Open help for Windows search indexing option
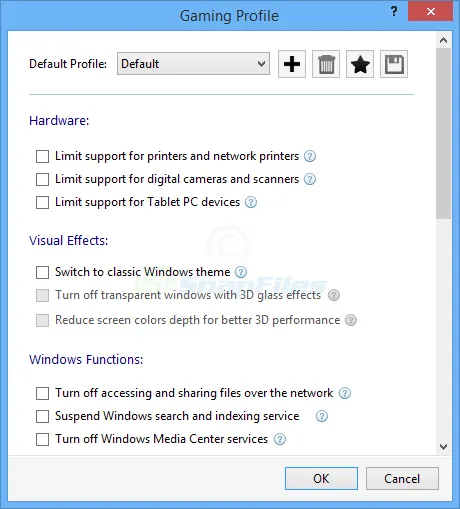Screen dimensions: 460x509 pos(322,416)
